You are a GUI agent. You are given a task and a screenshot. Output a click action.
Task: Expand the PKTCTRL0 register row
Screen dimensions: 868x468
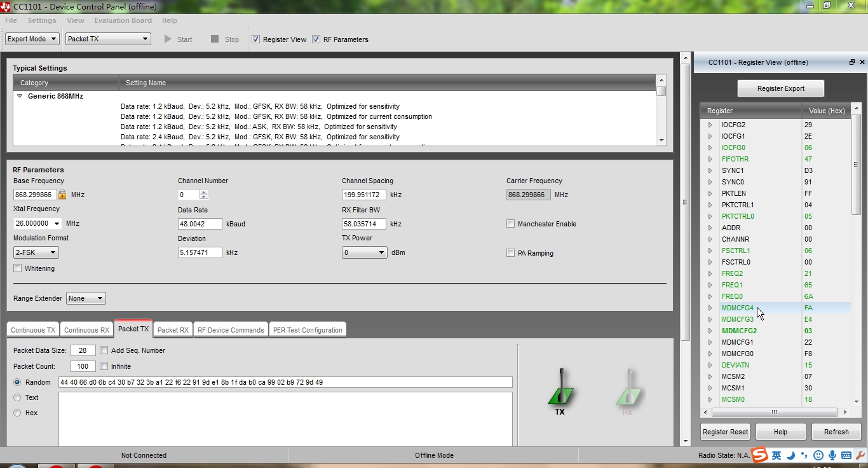click(710, 216)
